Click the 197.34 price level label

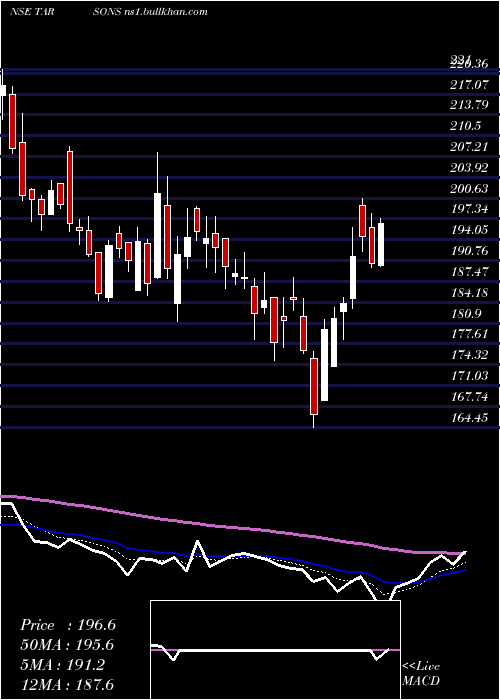(469, 209)
